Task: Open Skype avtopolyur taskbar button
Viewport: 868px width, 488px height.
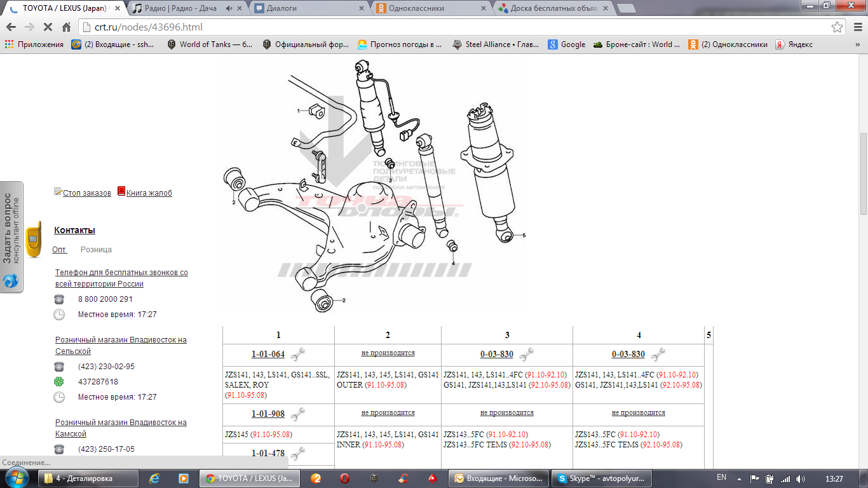Action: [601, 478]
